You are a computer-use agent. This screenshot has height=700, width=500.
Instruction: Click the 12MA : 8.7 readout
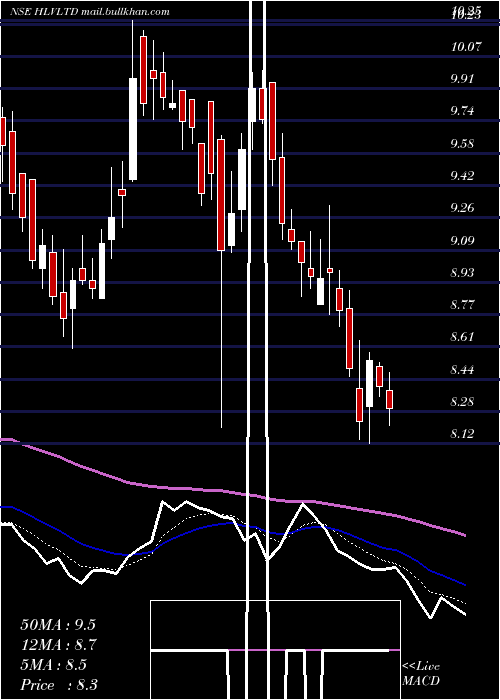pyautogui.click(x=58, y=645)
